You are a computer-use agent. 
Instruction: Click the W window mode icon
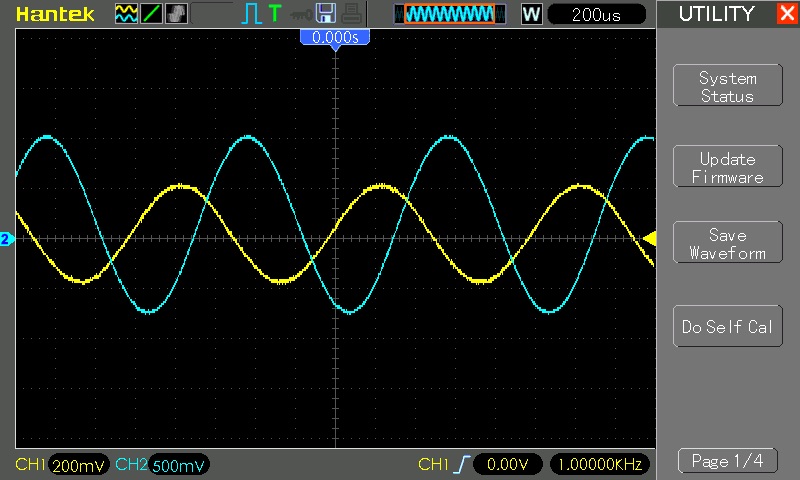click(531, 14)
